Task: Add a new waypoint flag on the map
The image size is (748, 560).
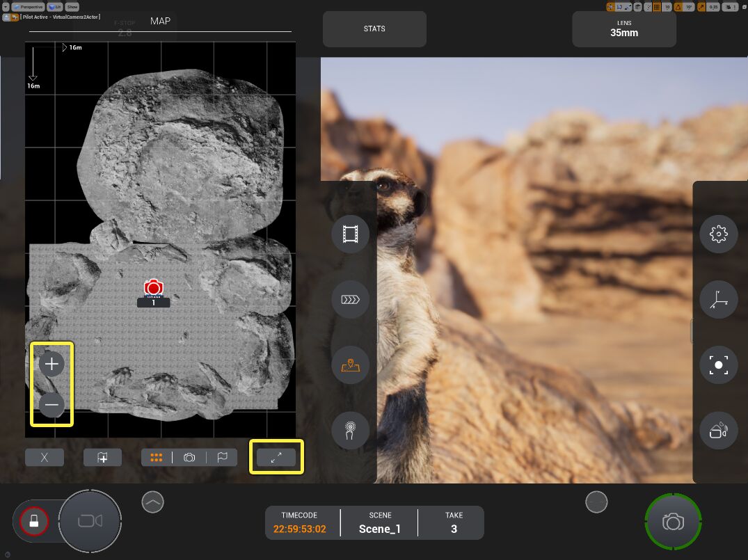Action: [102, 457]
